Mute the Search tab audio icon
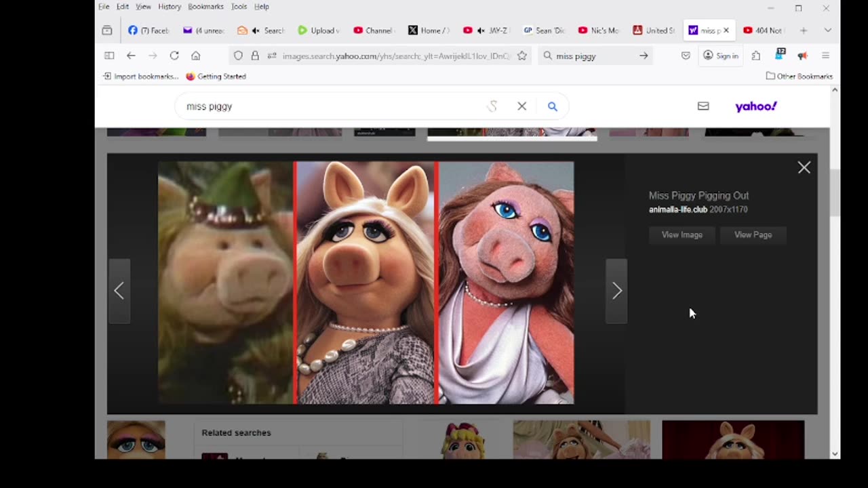Image resolution: width=868 pixels, height=488 pixels. (256, 30)
